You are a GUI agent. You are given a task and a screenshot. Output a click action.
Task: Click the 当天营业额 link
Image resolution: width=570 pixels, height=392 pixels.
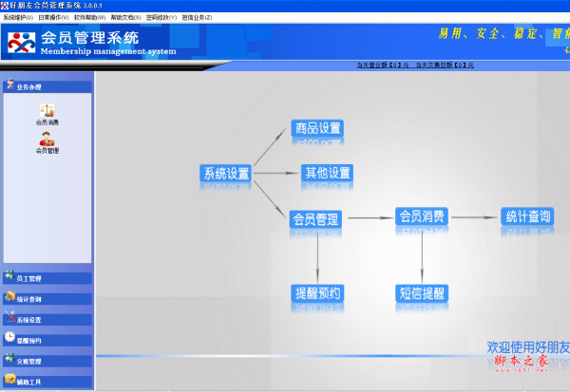[383, 65]
